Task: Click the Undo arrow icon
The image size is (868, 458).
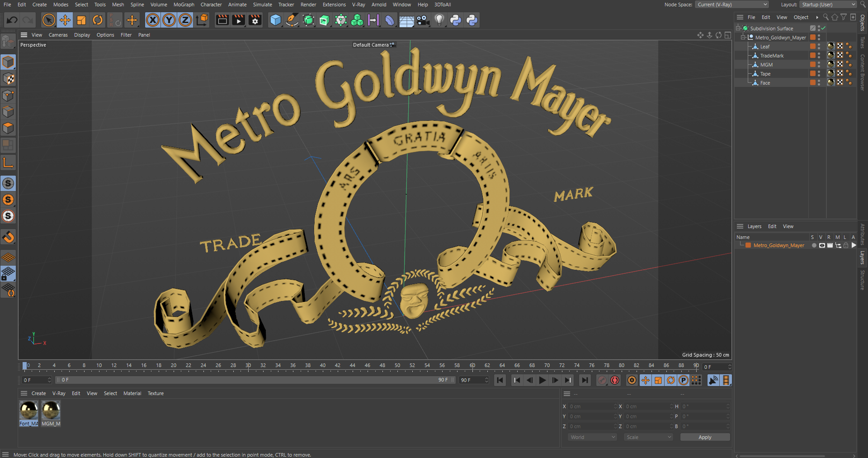Action: point(12,20)
